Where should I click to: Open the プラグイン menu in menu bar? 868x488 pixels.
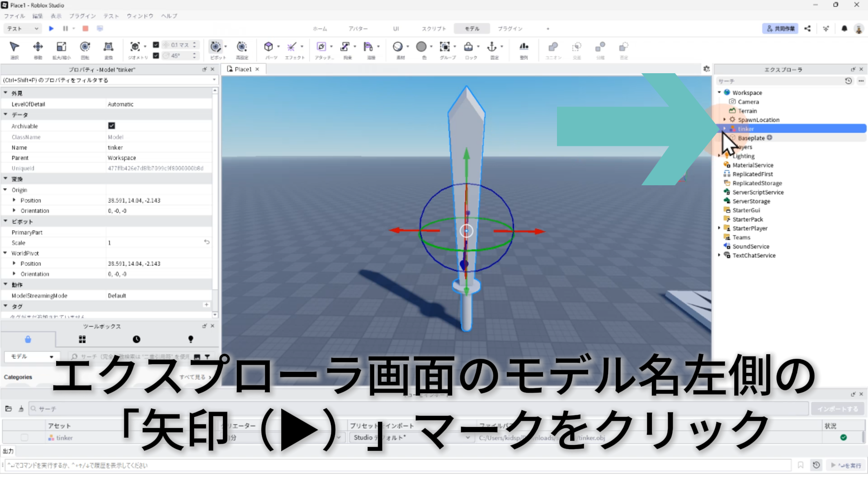pyautogui.click(x=82, y=16)
